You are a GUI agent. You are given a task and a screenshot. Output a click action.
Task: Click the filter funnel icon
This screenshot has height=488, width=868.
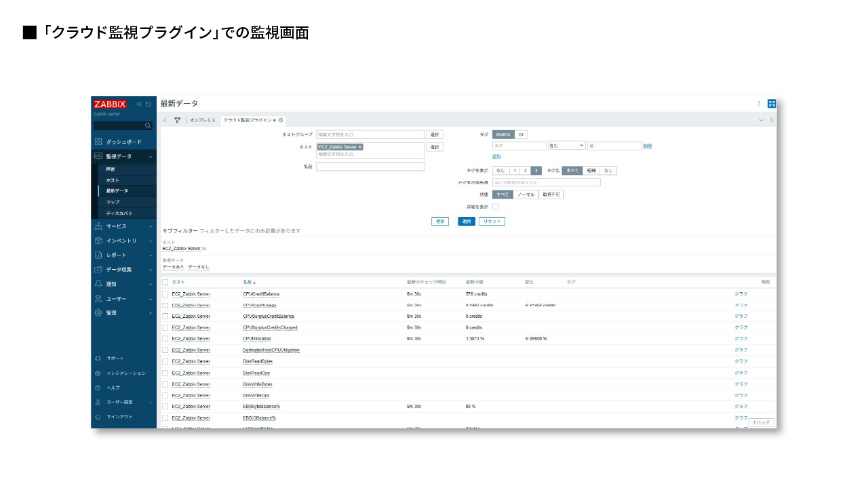[178, 120]
